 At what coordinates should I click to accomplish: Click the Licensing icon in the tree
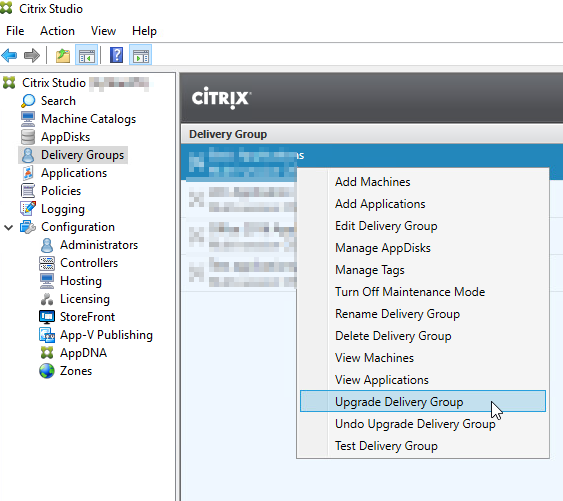[x=47, y=299]
